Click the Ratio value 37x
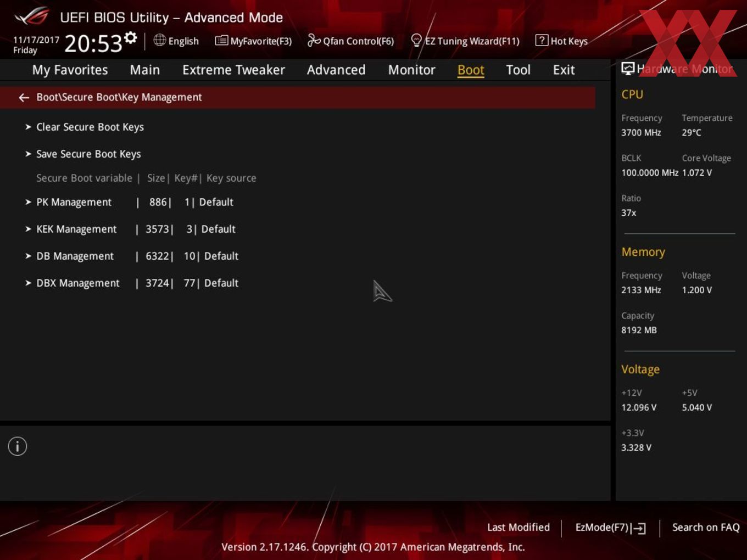747x560 pixels. tap(629, 212)
